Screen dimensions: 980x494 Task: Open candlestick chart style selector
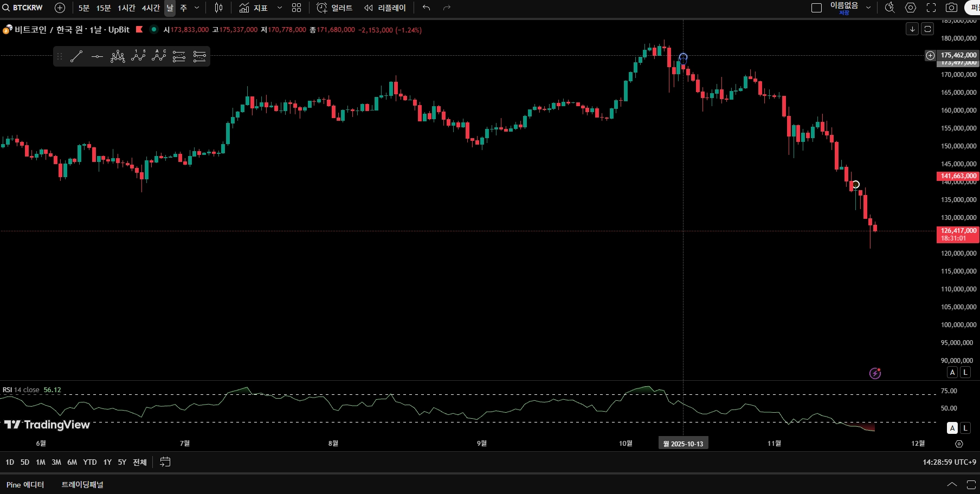218,8
